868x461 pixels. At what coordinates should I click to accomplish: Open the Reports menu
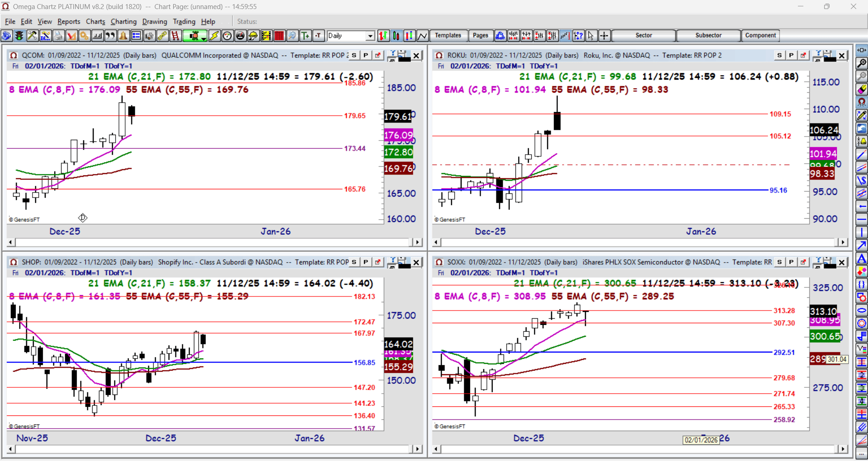point(69,21)
